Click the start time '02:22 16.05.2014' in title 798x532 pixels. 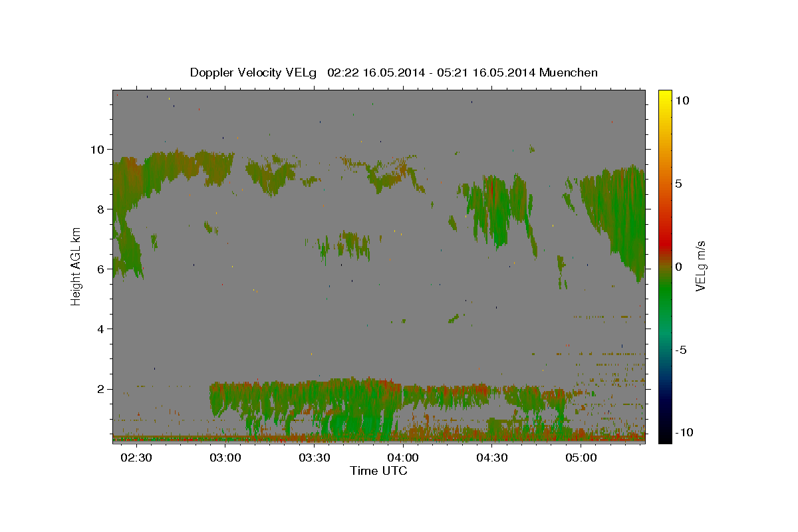click(374, 72)
